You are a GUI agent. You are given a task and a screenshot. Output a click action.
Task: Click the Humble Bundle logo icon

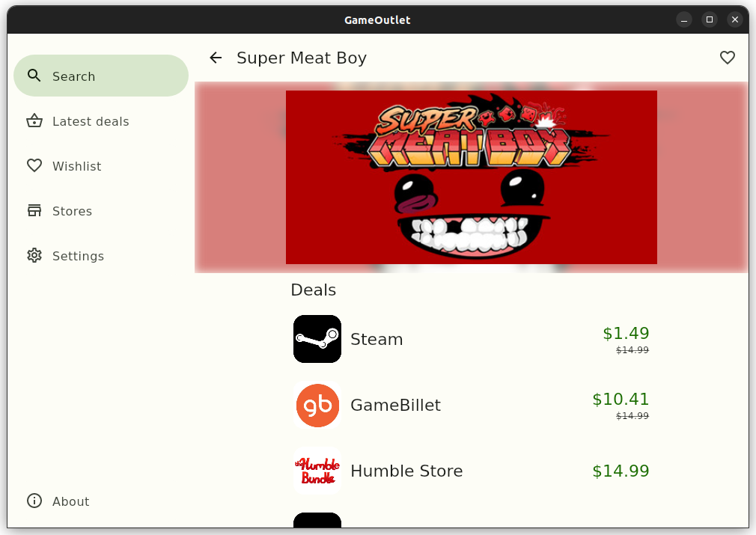point(317,471)
